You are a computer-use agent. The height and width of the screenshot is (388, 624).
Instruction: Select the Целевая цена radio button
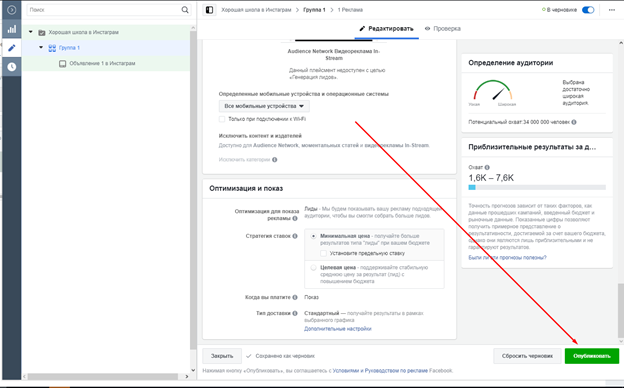(313, 267)
